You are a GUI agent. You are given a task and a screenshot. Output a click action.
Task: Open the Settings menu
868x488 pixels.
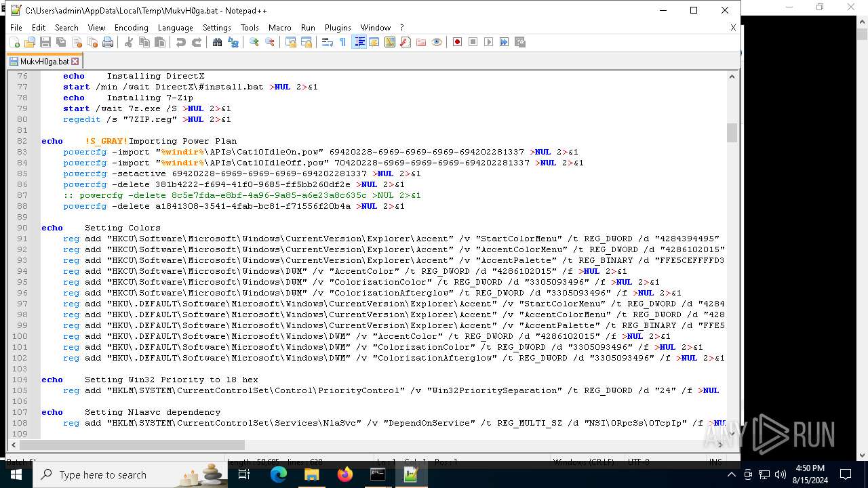click(217, 28)
